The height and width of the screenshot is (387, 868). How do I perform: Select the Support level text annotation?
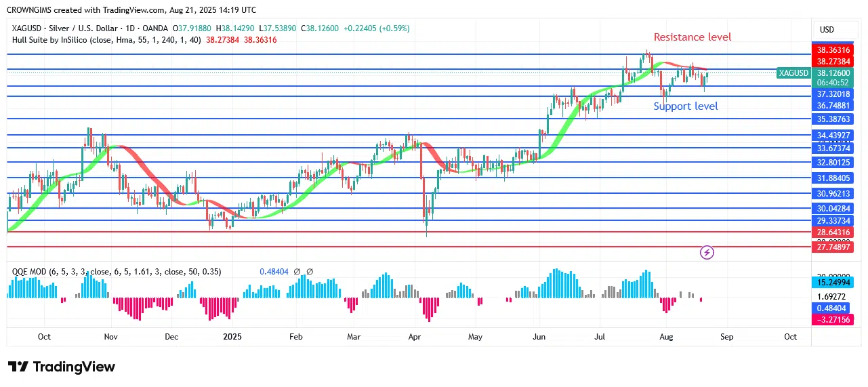[x=685, y=106]
